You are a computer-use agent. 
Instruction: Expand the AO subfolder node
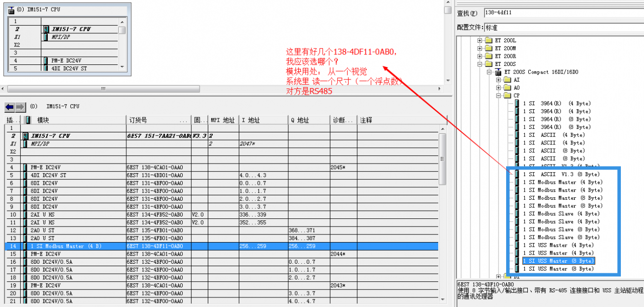click(x=499, y=88)
